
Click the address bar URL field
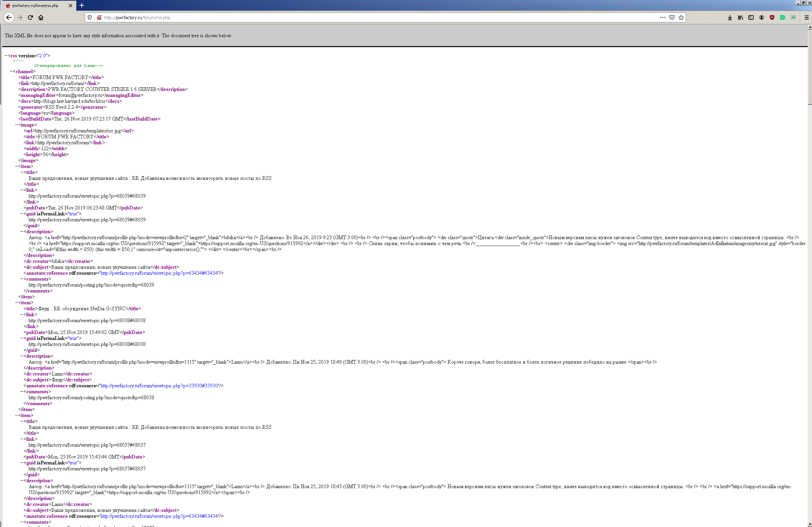coord(341,17)
